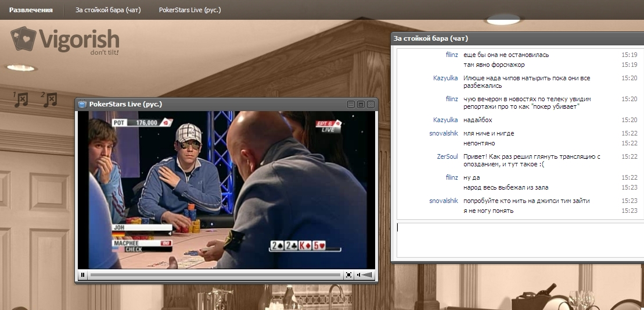Open the Развлечения menu
The width and height of the screenshot is (644, 310).
(x=31, y=10)
